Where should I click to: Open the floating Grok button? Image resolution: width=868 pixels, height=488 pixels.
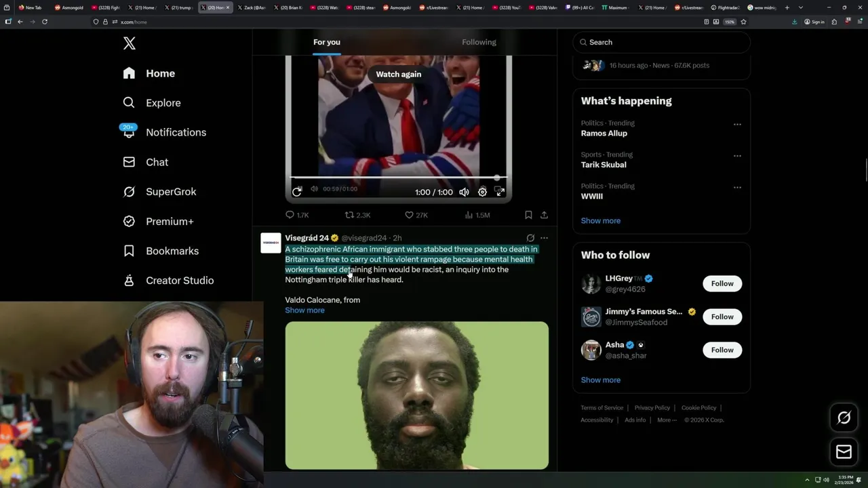(x=844, y=418)
